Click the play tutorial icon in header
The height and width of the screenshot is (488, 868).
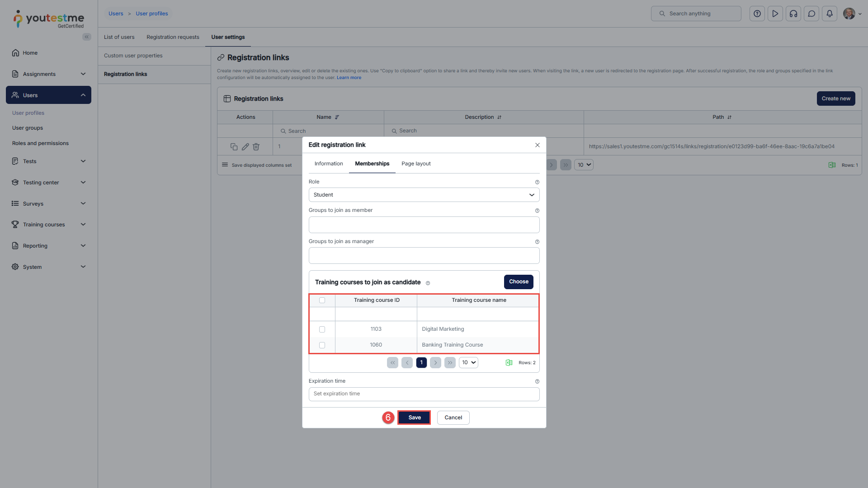775,14
